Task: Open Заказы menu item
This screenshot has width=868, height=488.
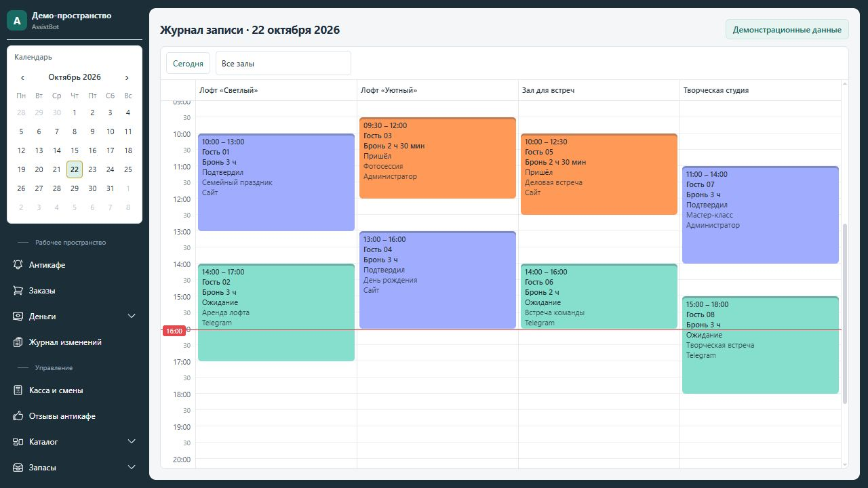Action: click(75, 291)
